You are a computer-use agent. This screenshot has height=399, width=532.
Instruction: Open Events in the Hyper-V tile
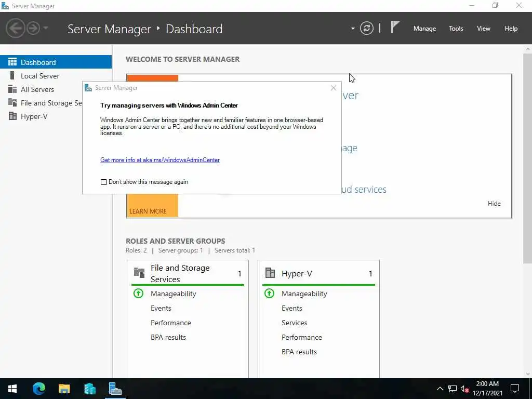pos(292,309)
